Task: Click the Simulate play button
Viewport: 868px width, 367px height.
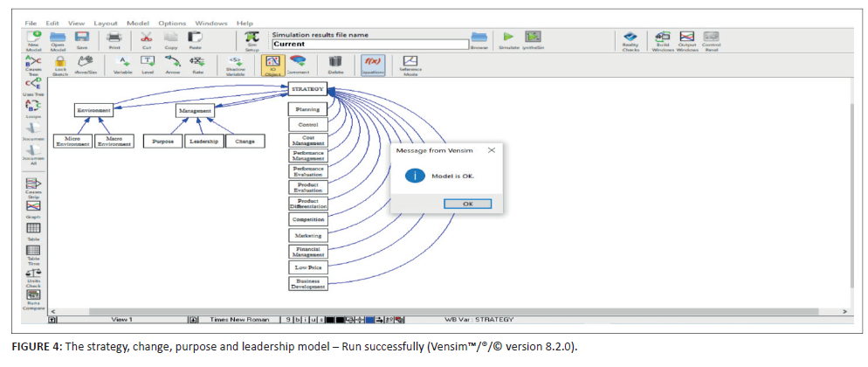Action: click(x=506, y=38)
